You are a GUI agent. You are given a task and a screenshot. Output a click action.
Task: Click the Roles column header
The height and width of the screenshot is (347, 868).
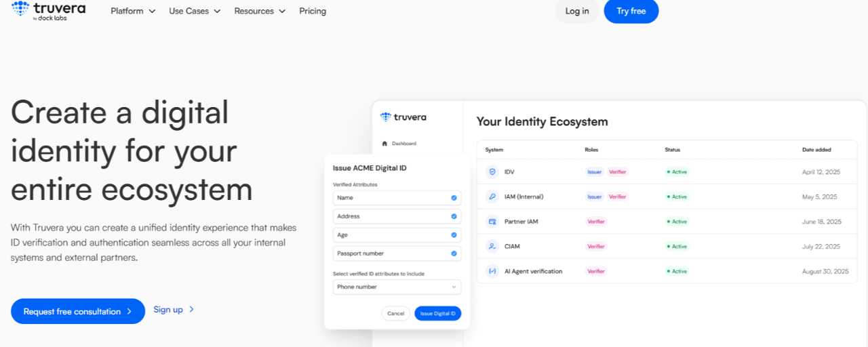591,150
